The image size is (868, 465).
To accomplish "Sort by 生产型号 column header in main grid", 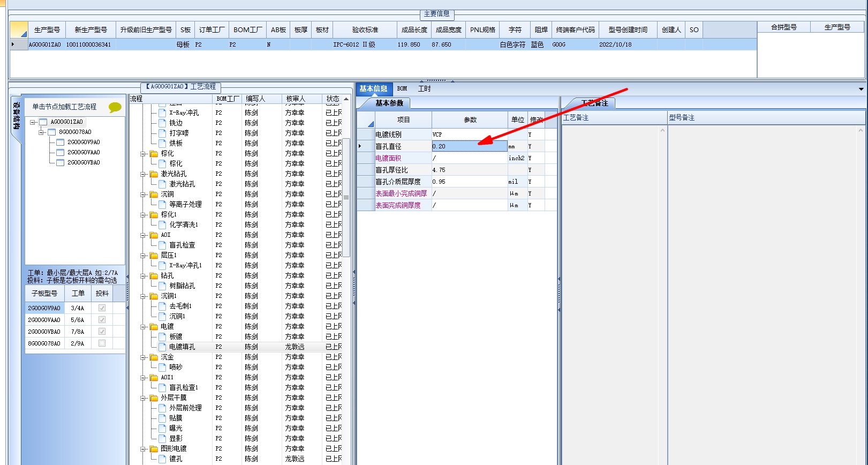I will tap(47, 30).
